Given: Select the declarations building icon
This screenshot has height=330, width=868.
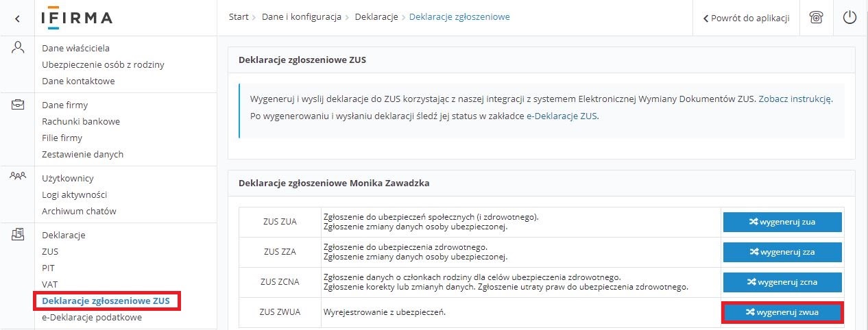Looking at the screenshot, I should coord(18,235).
